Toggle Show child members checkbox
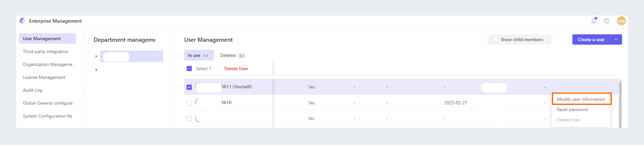The height and width of the screenshot is (146, 644). pyautogui.click(x=495, y=40)
